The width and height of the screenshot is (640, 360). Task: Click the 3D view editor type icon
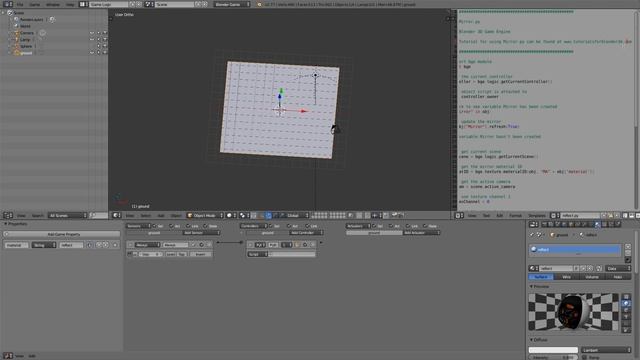[x=116, y=215]
